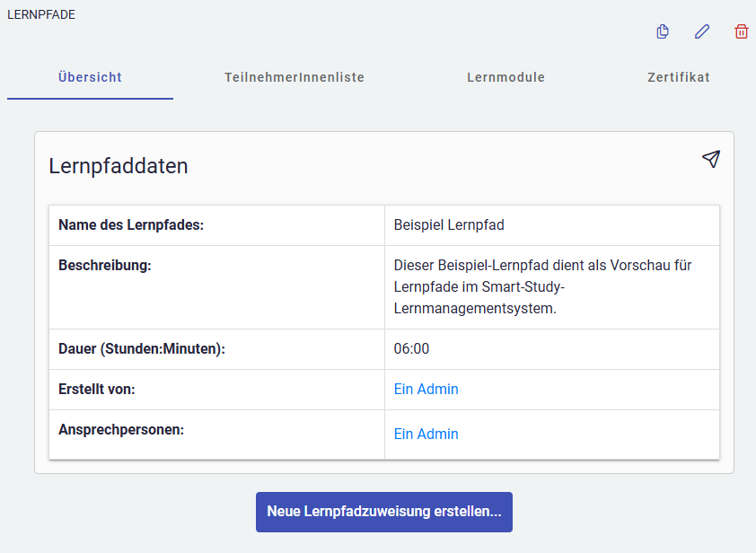Go to the Lernmodule tab
Screen dimensions: 756x553
pos(505,77)
